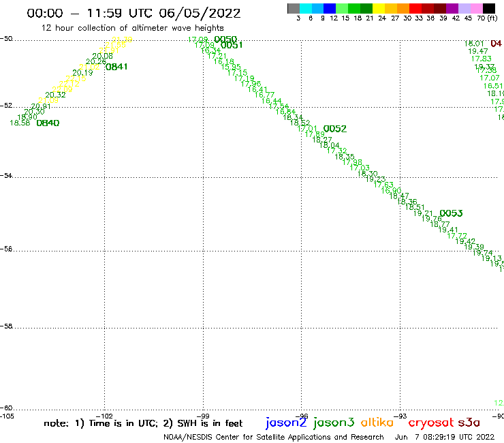Click the 0053 time label
This screenshot has height=443, width=504.
coord(451,213)
